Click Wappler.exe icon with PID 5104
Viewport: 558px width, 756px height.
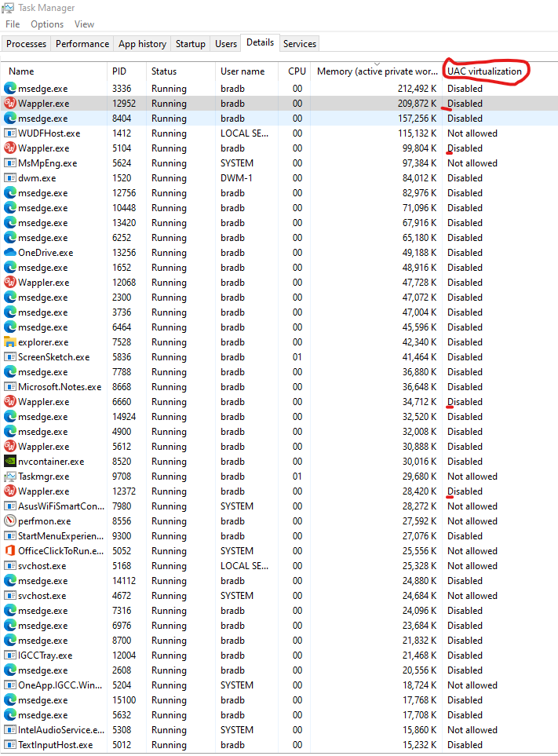(x=9, y=148)
